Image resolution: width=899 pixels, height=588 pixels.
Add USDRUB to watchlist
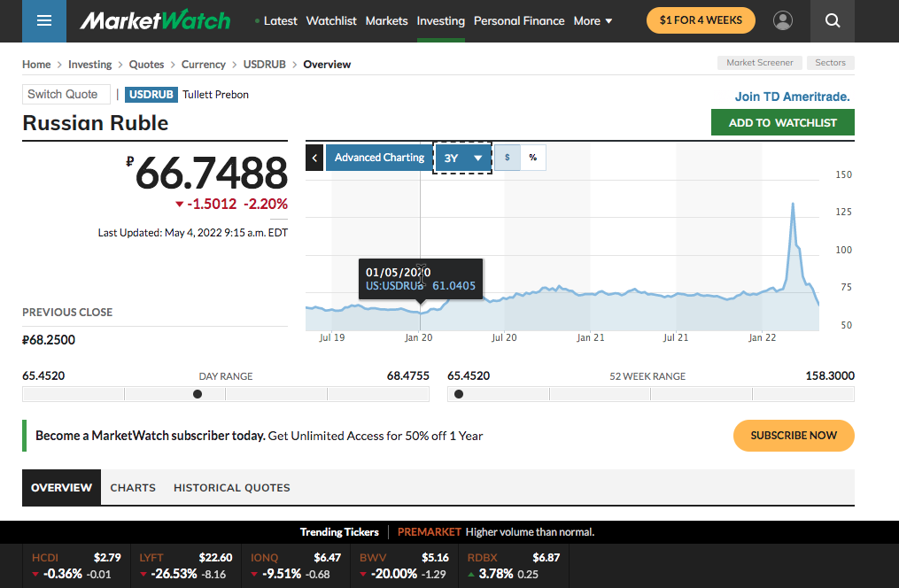[783, 122]
